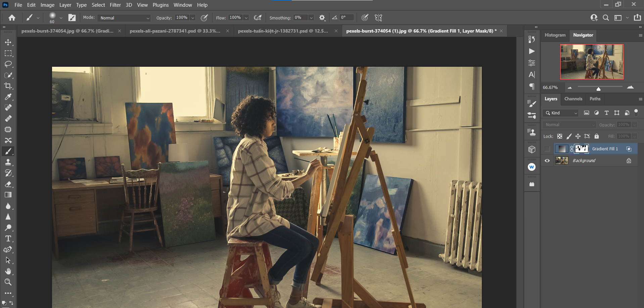Activate the Zoom tool

click(x=8, y=282)
